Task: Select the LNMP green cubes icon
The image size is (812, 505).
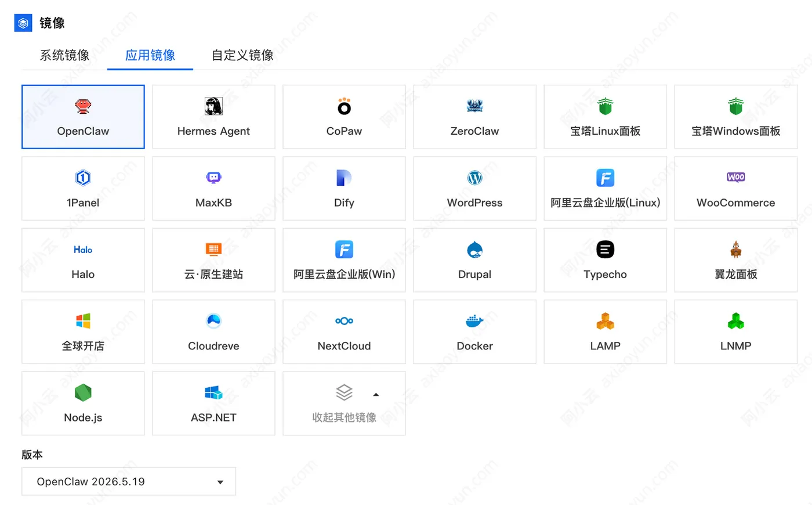Action: 735,321
